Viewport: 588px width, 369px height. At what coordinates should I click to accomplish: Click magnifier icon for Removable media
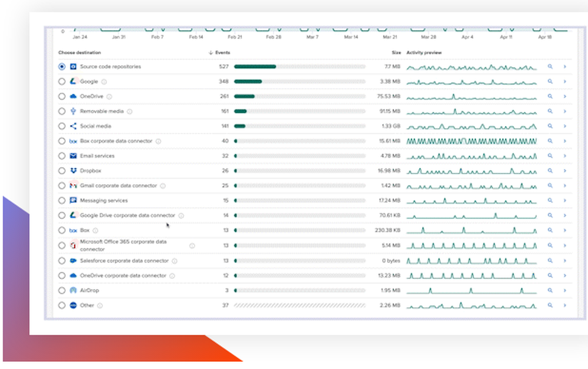(550, 111)
